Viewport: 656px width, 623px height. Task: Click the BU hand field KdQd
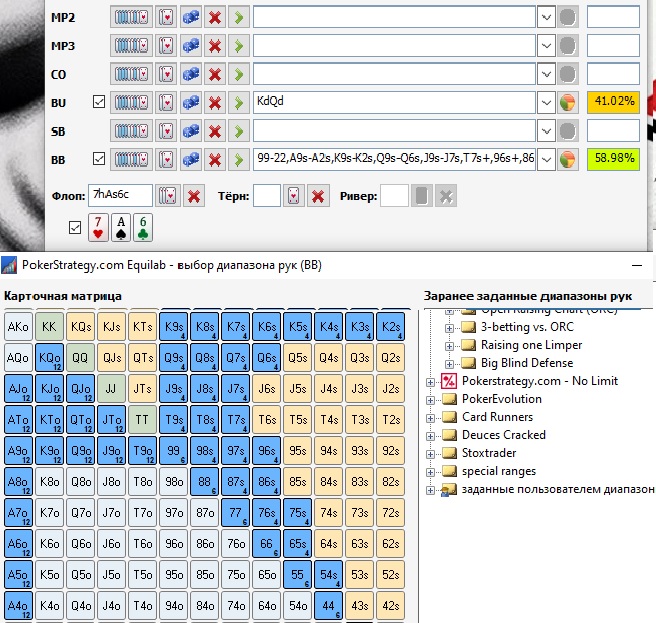pos(394,103)
